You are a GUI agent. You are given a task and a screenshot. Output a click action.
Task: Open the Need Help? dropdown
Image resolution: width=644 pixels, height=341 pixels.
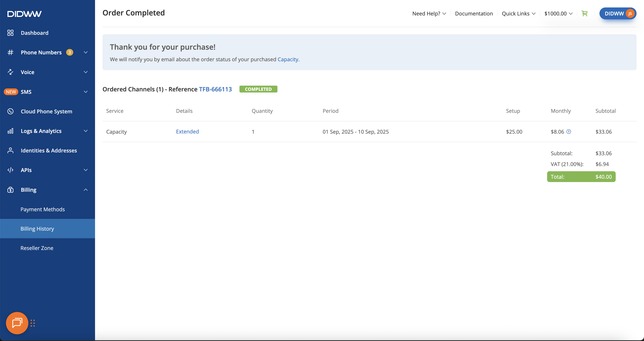click(x=429, y=13)
